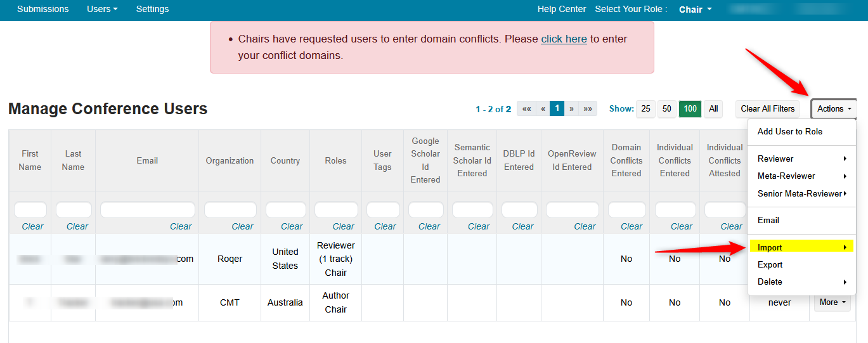
Task: Go to previous page « button
Action: (x=543, y=109)
